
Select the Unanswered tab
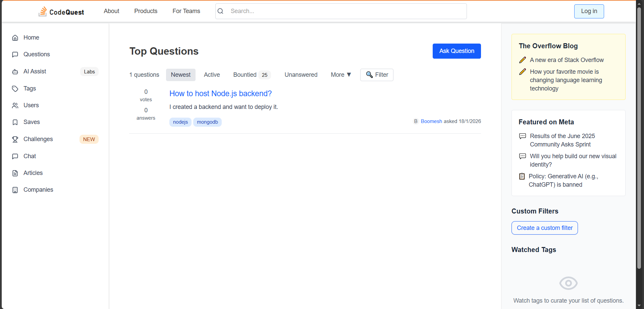click(301, 75)
